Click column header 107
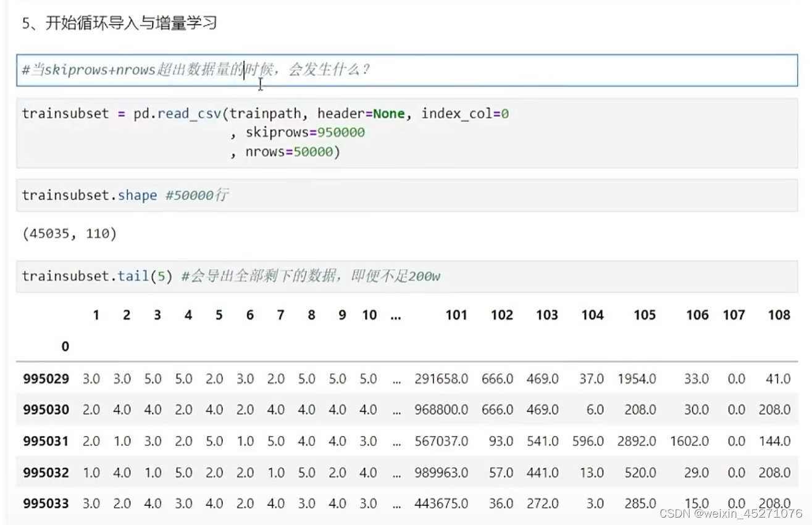 tap(734, 315)
